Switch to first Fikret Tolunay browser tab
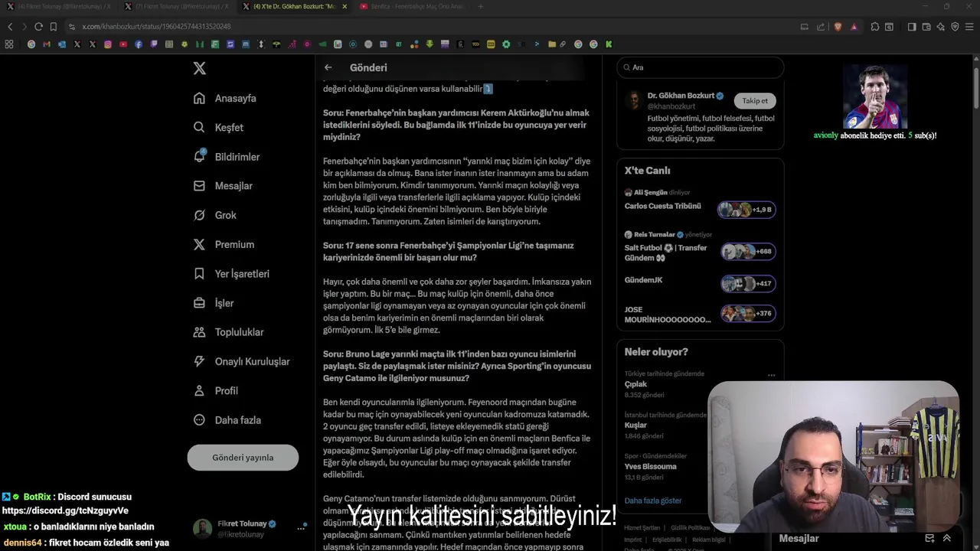This screenshot has height=551, width=980. click(x=59, y=6)
